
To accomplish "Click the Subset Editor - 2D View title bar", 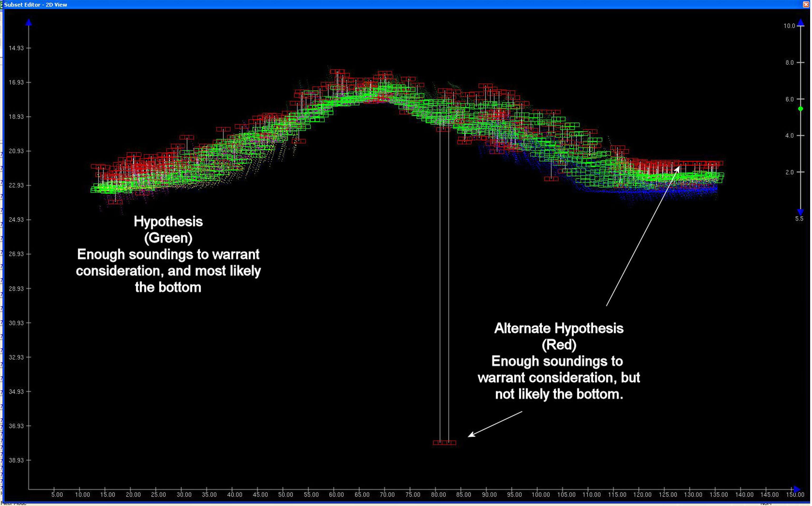I will tap(406, 4).
